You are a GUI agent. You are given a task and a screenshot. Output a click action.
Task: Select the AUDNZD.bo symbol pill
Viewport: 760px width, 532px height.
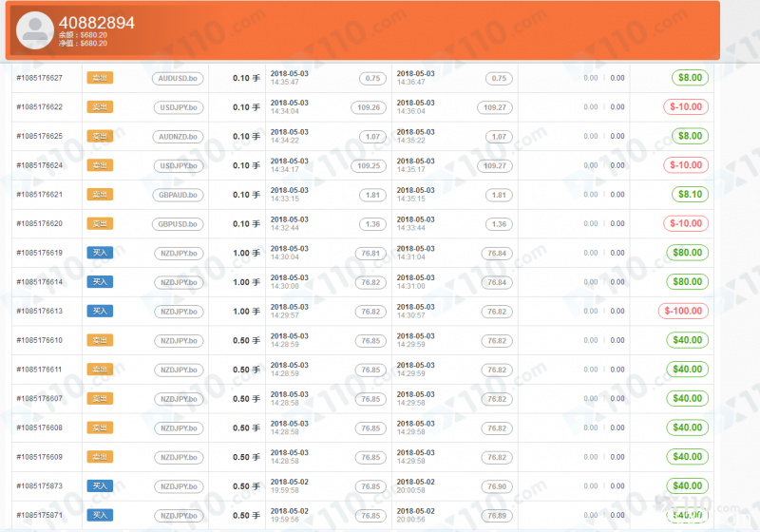click(x=178, y=137)
